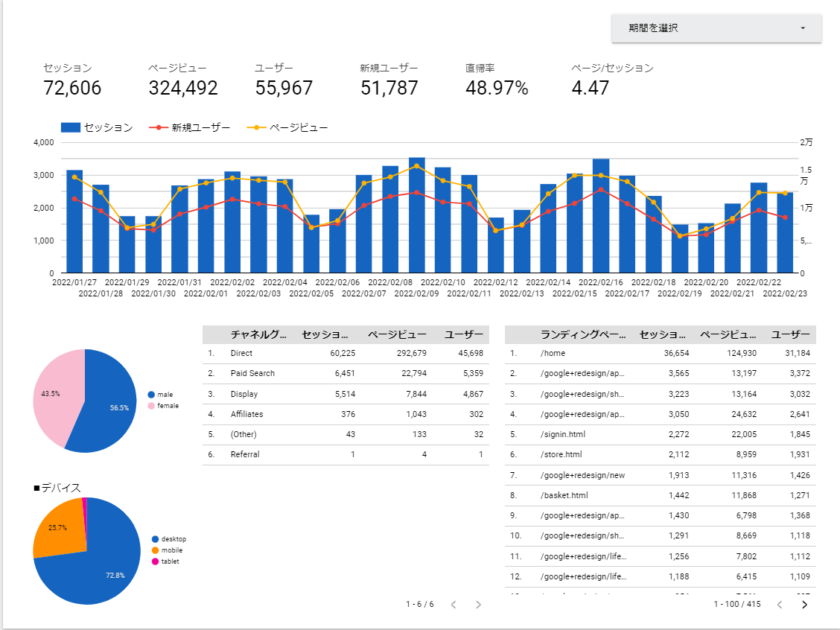
Task: Toggle the yellow ページビュー legend item
Action: [x=287, y=127]
